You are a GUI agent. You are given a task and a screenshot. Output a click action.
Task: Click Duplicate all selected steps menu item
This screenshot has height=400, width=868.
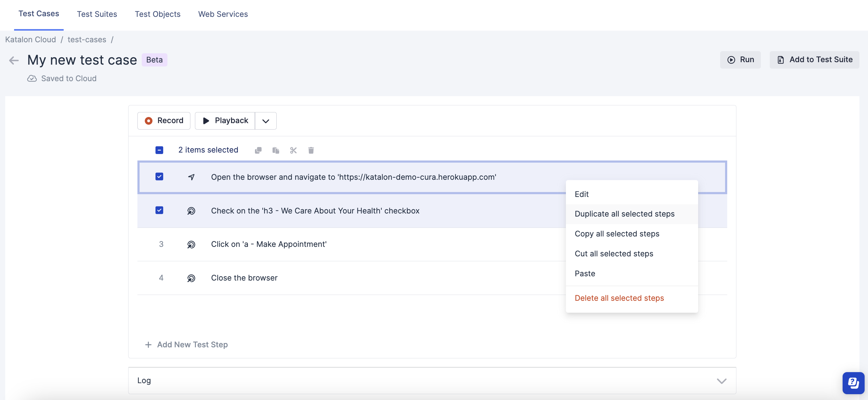pos(624,213)
